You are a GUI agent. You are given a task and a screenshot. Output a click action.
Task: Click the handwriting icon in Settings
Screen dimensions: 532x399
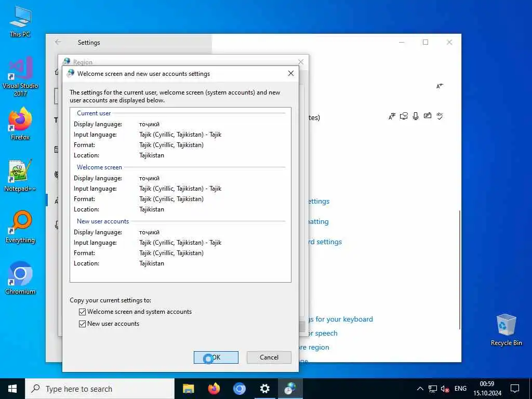click(428, 116)
